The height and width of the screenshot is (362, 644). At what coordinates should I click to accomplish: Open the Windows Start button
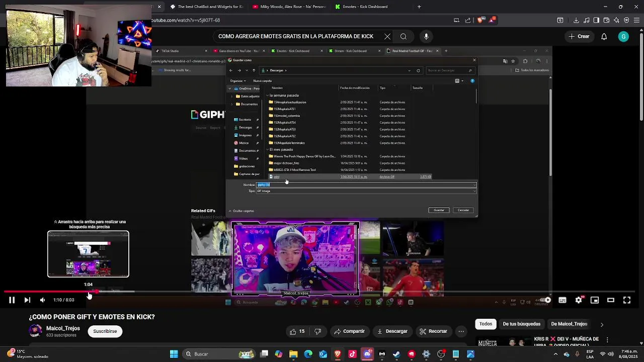(174, 354)
